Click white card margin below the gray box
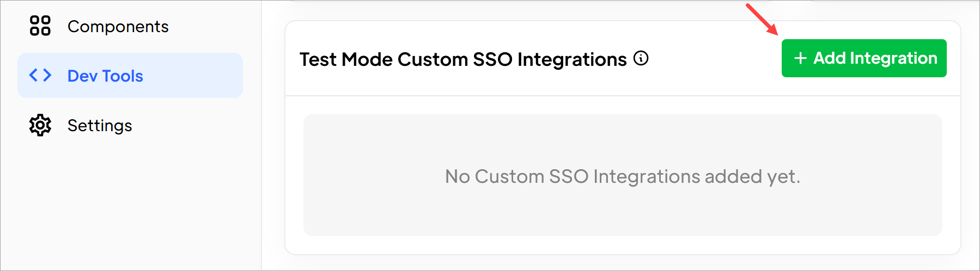This screenshot has width=980, height=271. coord(623,245)
